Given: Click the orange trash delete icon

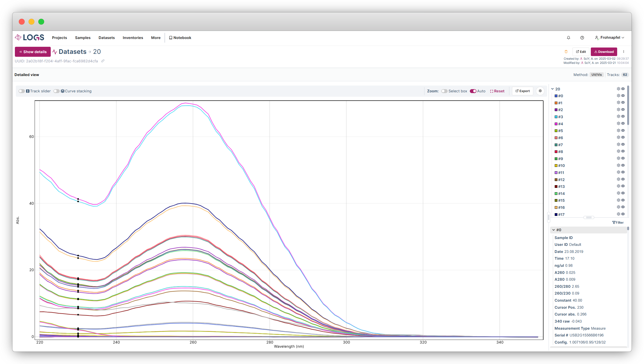Looking at the screenshot, I should pyautogui.click(x=566, y=52).
